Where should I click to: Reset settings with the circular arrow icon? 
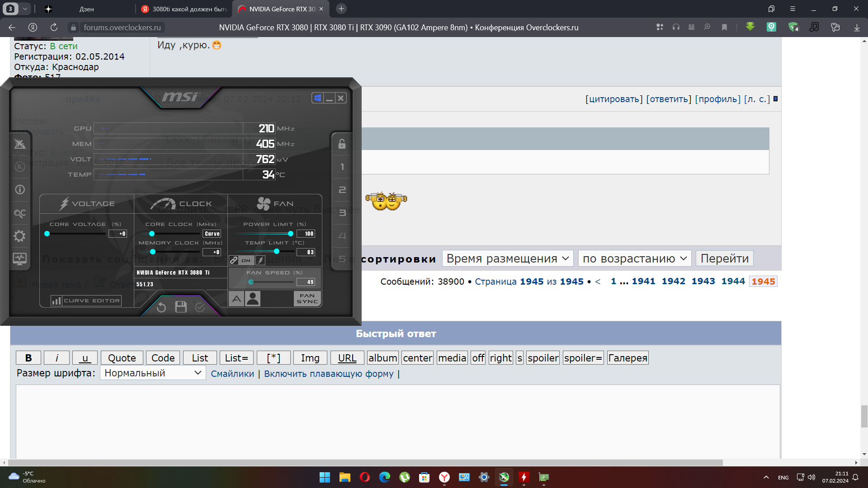pos(161,307)
